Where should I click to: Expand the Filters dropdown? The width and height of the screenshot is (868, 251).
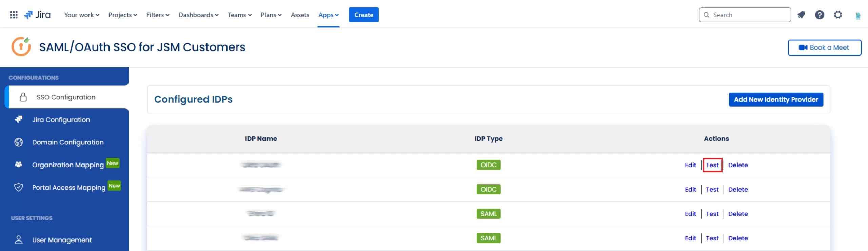click(158, 15)
